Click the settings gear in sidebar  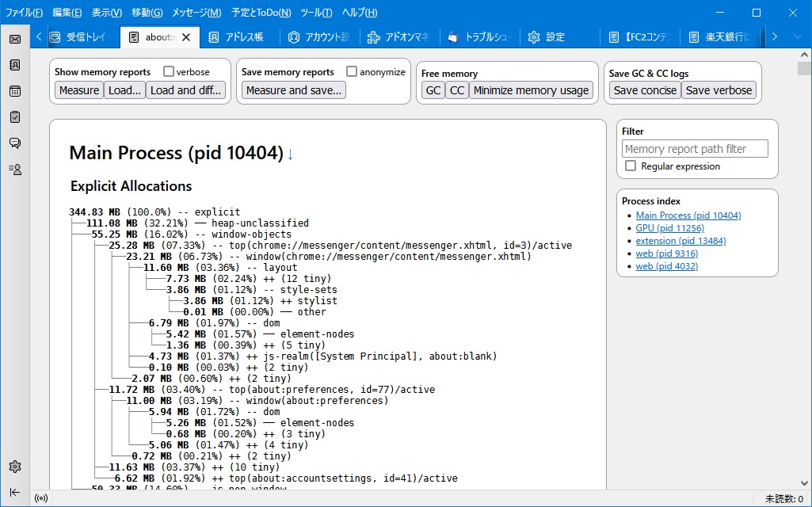coord(15,467)
